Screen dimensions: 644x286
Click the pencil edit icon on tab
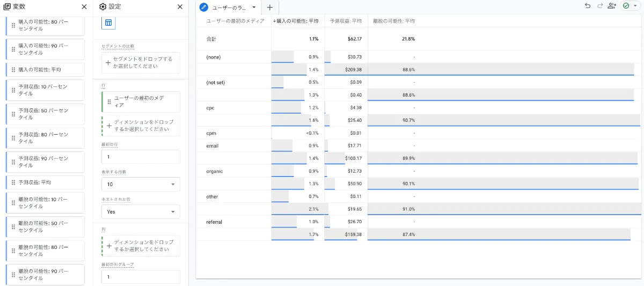tap(203, 8)
